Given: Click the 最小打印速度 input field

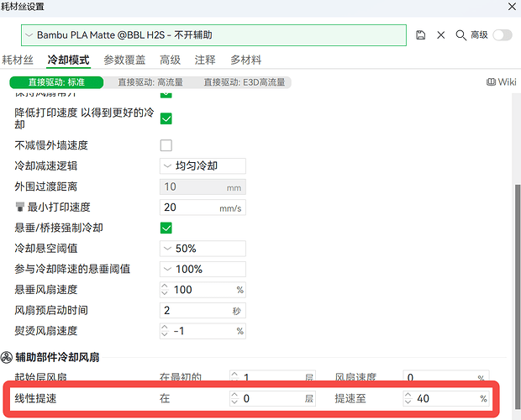Looking at the screenshot, I should (x=203, y=207).
